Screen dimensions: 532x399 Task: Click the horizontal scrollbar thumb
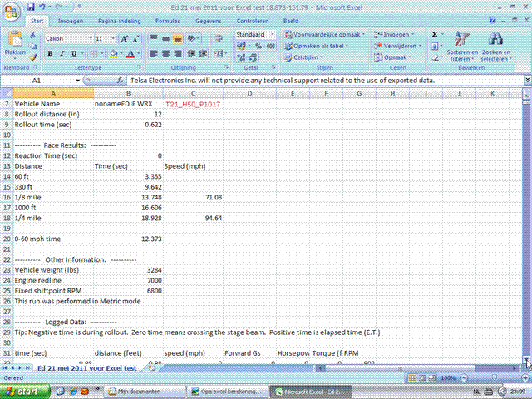[401, 367]
